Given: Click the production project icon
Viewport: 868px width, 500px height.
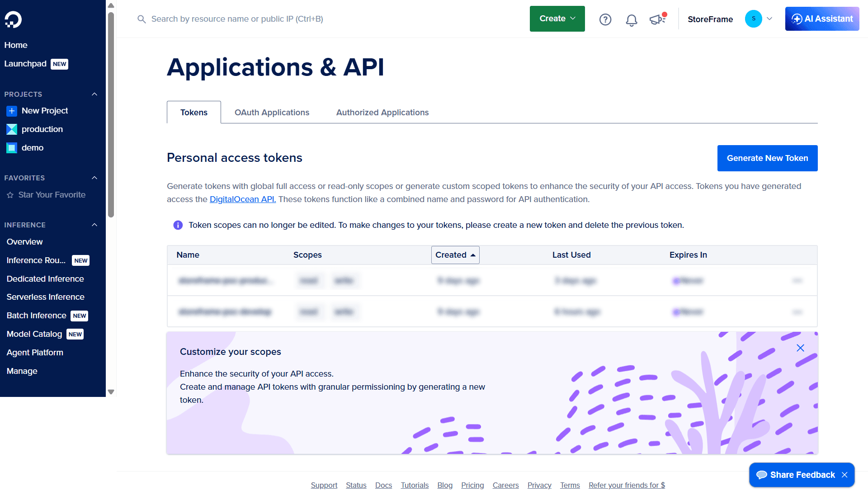Looking at the screenshot, I should (x=12, y=129).
